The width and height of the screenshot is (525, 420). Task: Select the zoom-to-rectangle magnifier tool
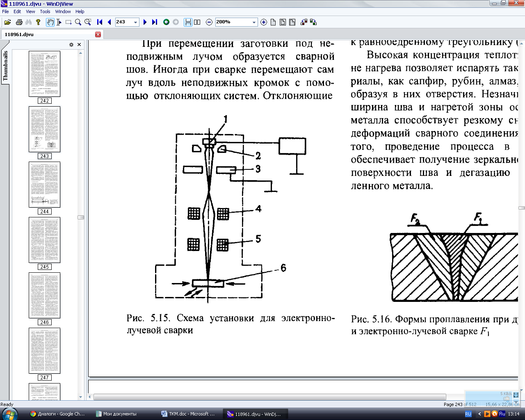pos(88,22)
